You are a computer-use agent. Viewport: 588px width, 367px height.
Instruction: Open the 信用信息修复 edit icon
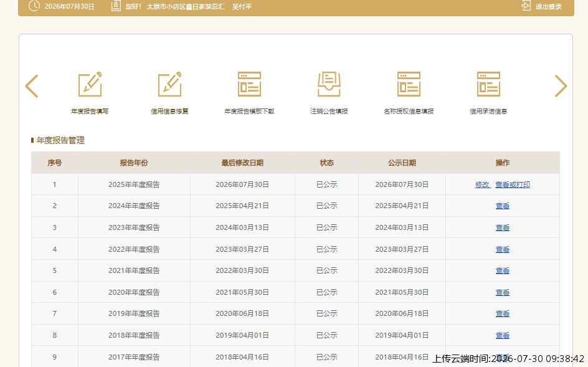pyautogui.click(x=169, y=84)
